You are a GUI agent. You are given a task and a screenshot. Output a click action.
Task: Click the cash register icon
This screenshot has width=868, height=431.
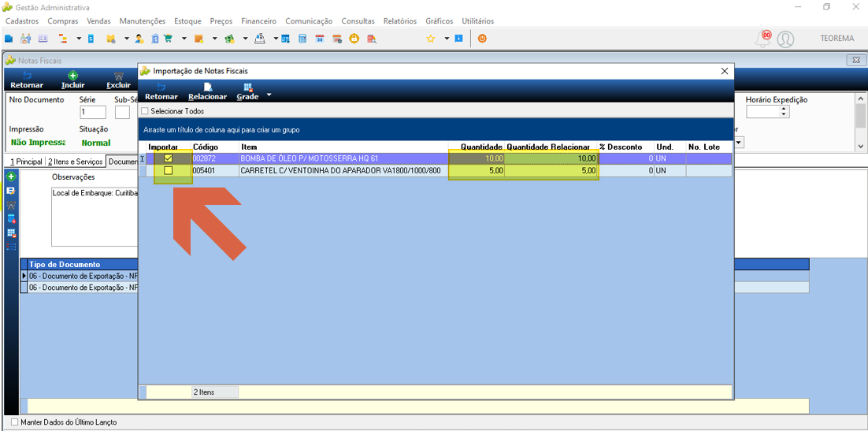tap(260, 39)
